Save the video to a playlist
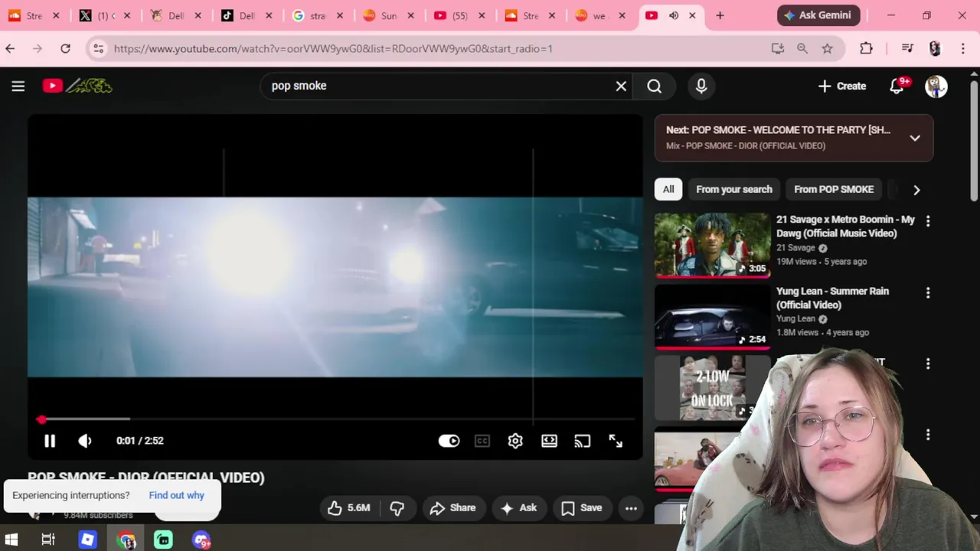 pos(582,508)
